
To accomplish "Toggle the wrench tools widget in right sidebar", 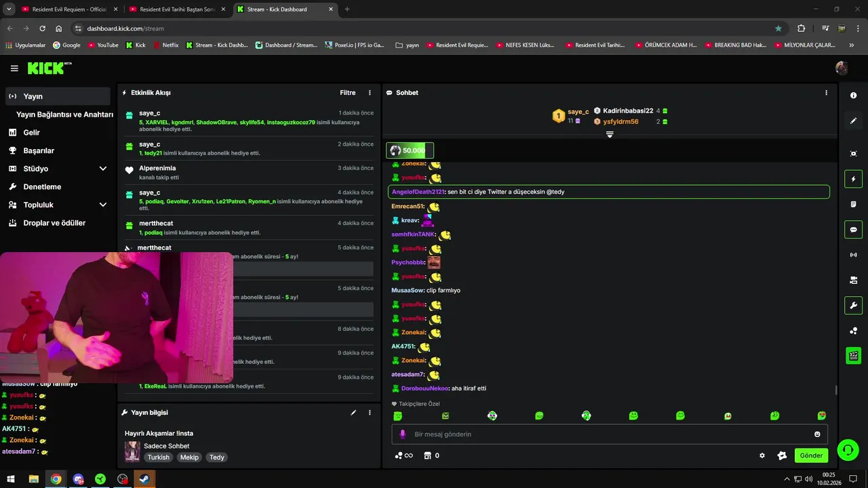I will [853, 306].
